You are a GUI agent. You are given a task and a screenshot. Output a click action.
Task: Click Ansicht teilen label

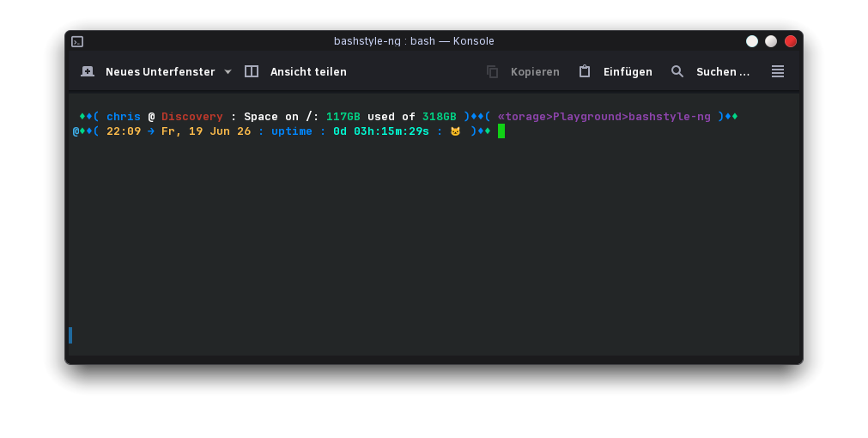(x=308, y=72)
